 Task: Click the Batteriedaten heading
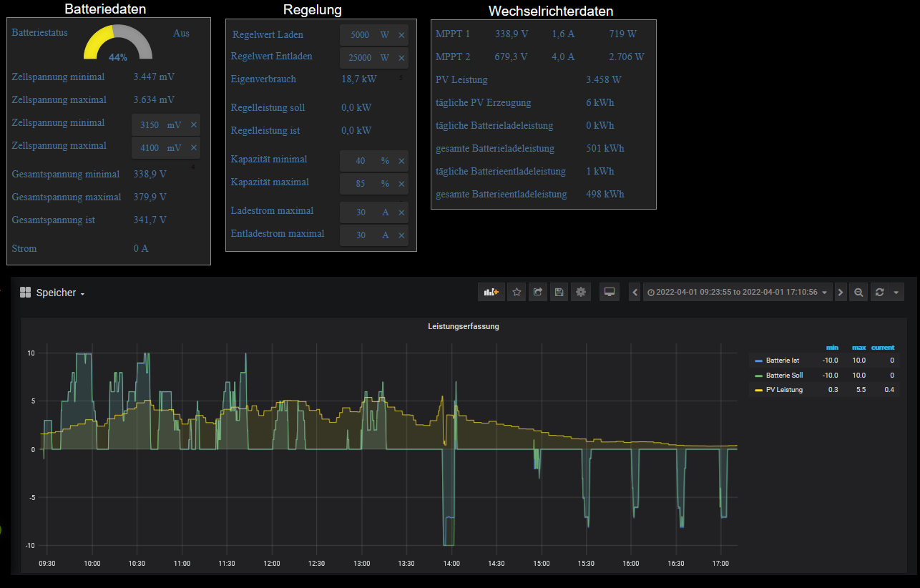(x=105, y=9)
